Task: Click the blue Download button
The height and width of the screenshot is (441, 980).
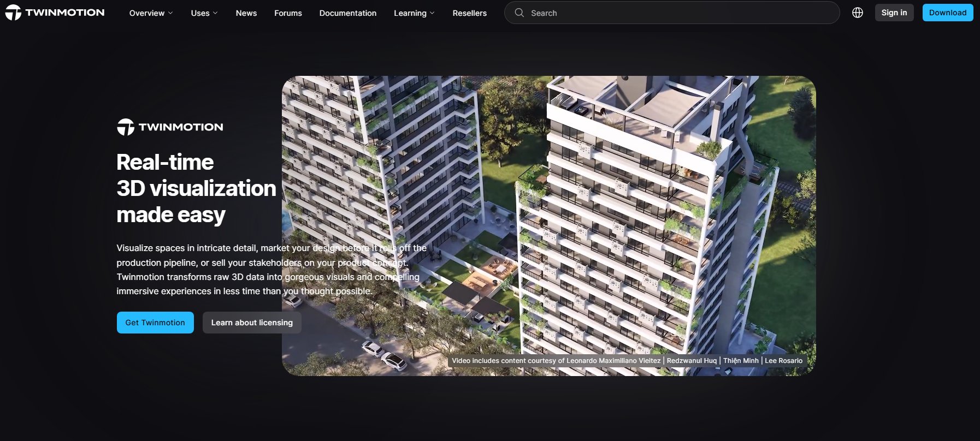Action: [x=948, y=13]
